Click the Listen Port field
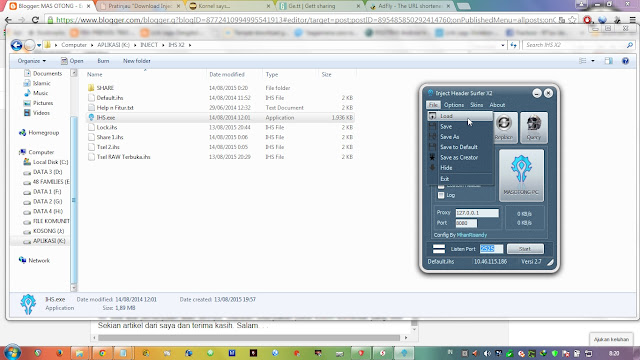This screenshot has width=640, height=360. point(491,249)
